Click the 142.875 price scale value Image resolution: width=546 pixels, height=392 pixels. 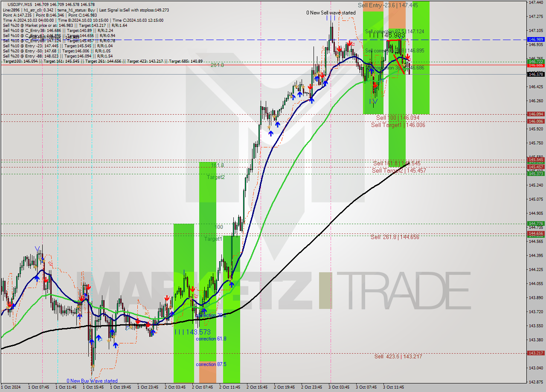(x=536, y=382)
